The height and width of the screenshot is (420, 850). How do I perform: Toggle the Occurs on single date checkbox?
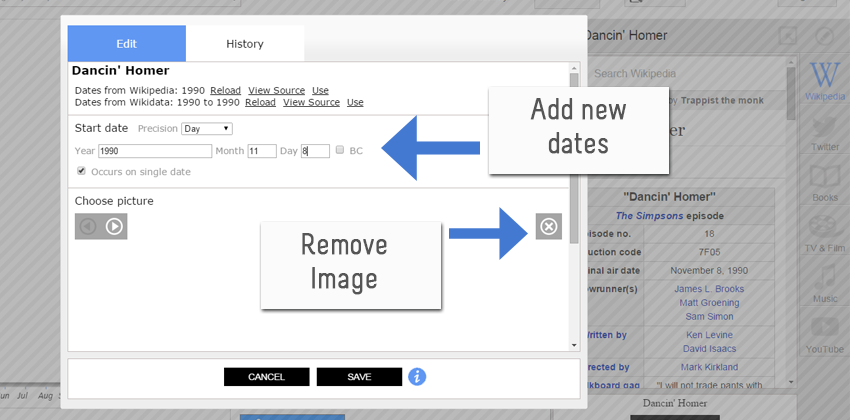81,171
